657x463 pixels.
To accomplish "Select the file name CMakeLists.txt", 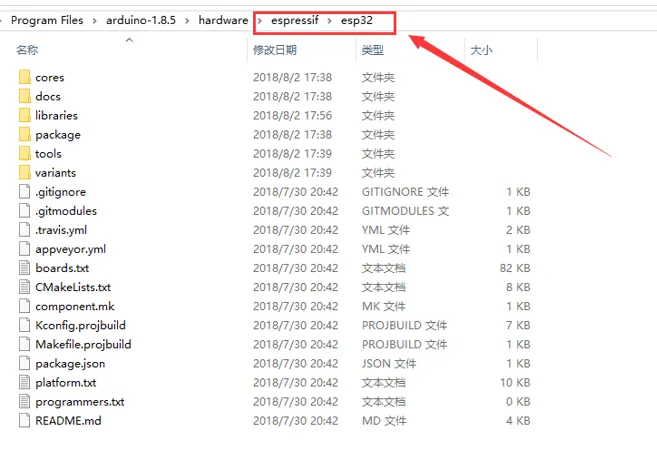I will pyautogui.click(x=73, y=287).
